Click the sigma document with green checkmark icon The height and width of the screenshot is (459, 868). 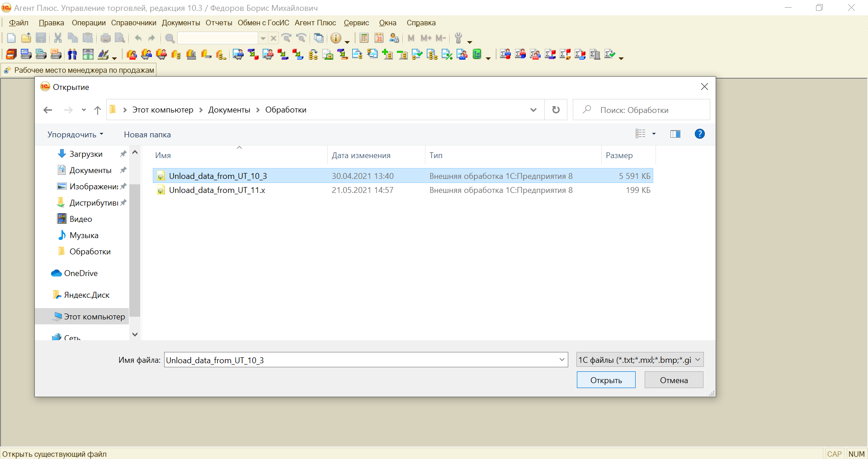(x=610, y=54)
